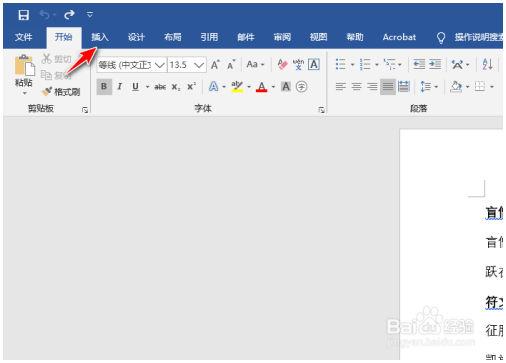Click the Decrease Indent icon

coord(419,64)
